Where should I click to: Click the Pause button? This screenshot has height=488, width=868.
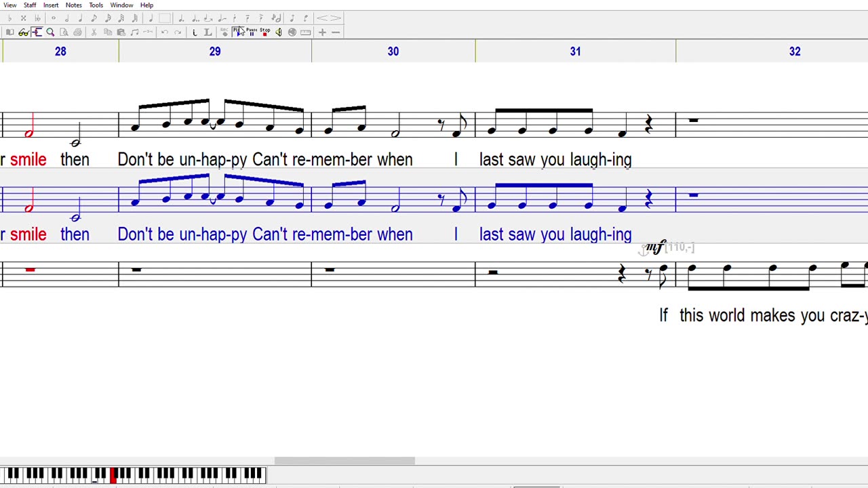click(x=252, y=32)
